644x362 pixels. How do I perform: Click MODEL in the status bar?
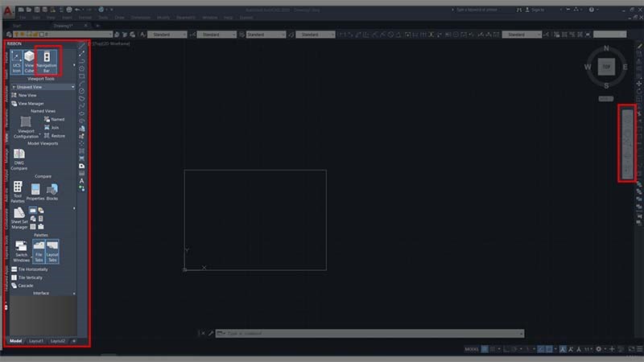[x=472, y=349]
